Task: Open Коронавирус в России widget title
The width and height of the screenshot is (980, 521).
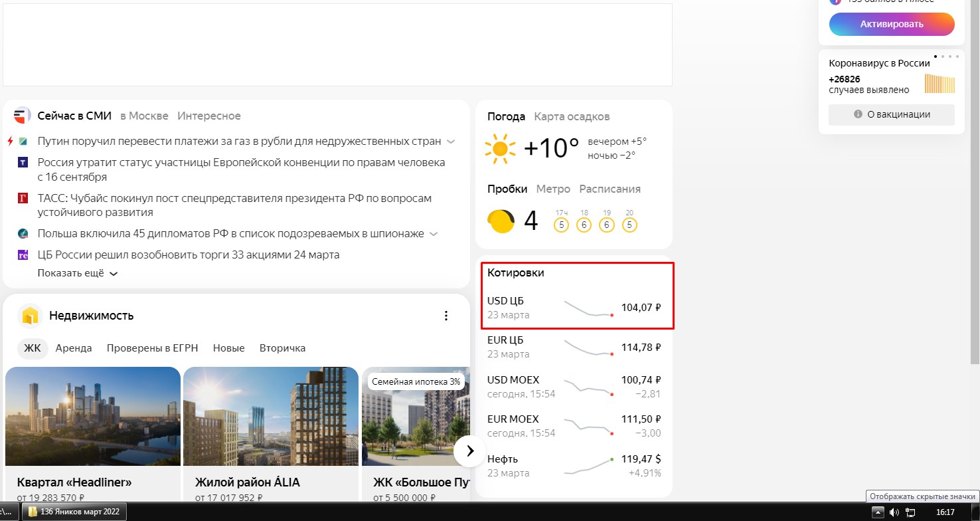Action: pos(879,63)
